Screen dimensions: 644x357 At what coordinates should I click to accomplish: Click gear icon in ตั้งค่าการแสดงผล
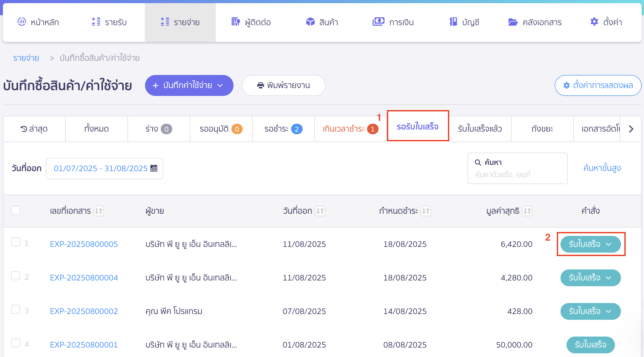[x=567, y=85]
